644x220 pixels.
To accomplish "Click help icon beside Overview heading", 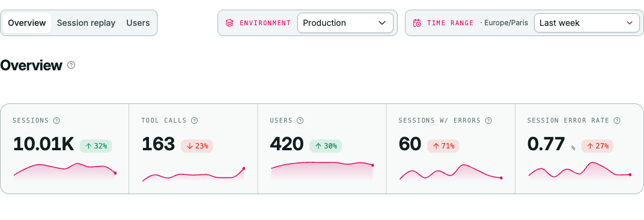I will [71, 65].
